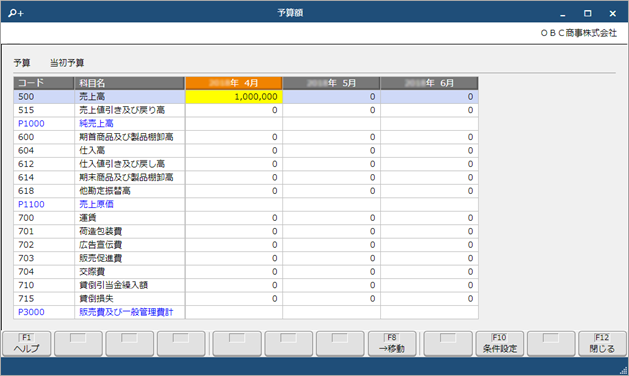Click the P3000 code
The width and height of the screenshot is (629, 376).
click(x=31, y=312)
